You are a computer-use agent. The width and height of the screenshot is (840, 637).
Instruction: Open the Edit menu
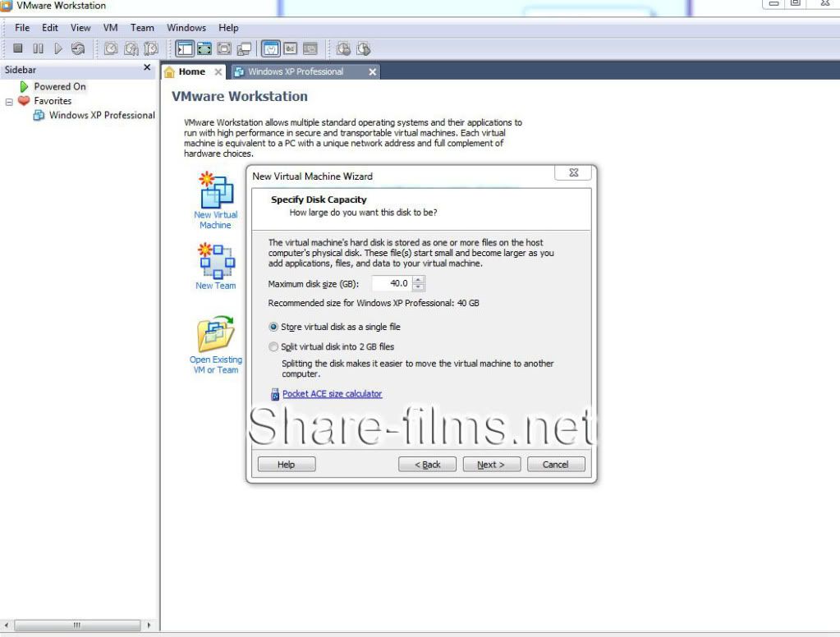(50, 28)
